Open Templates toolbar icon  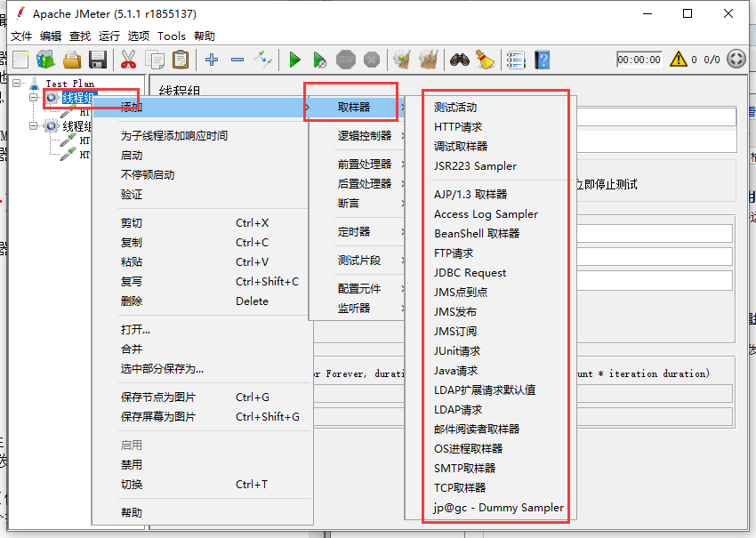coord(46,60)
